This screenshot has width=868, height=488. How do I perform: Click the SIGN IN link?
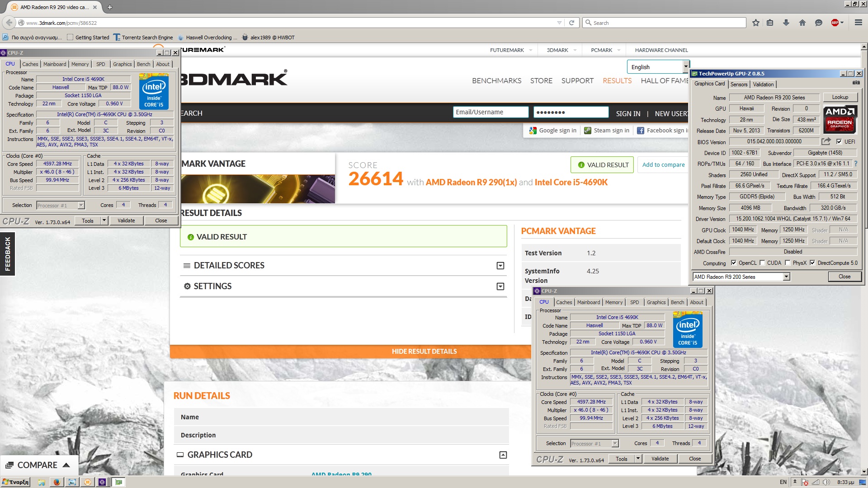click(628, 113)
